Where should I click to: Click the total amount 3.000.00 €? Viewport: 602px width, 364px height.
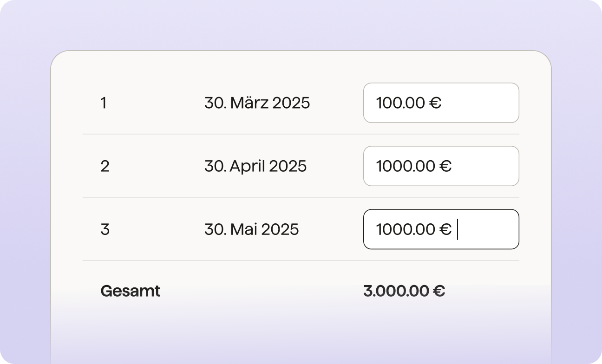pos(404,291)
